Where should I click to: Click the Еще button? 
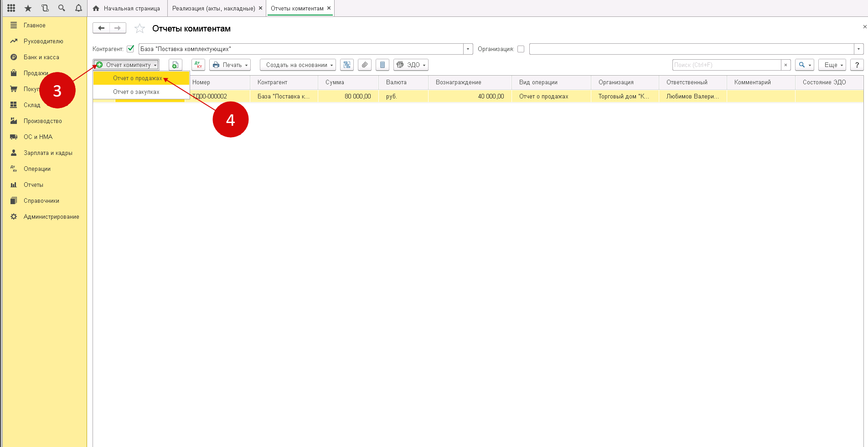click(x=832, y=65)
